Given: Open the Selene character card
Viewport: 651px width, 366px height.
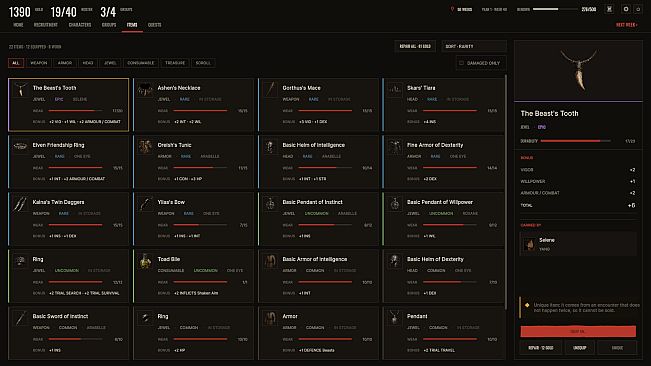Looking at the screenshot, I should coord(578,244).
